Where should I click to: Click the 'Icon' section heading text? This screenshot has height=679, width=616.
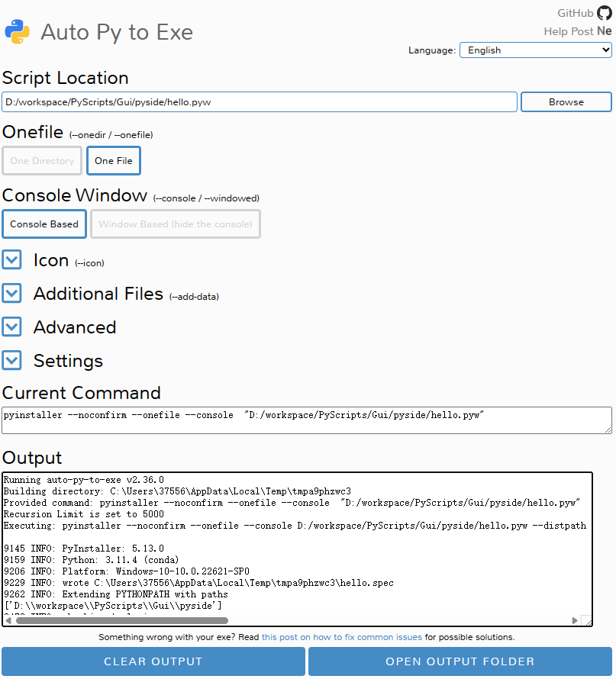click(51, 260)
